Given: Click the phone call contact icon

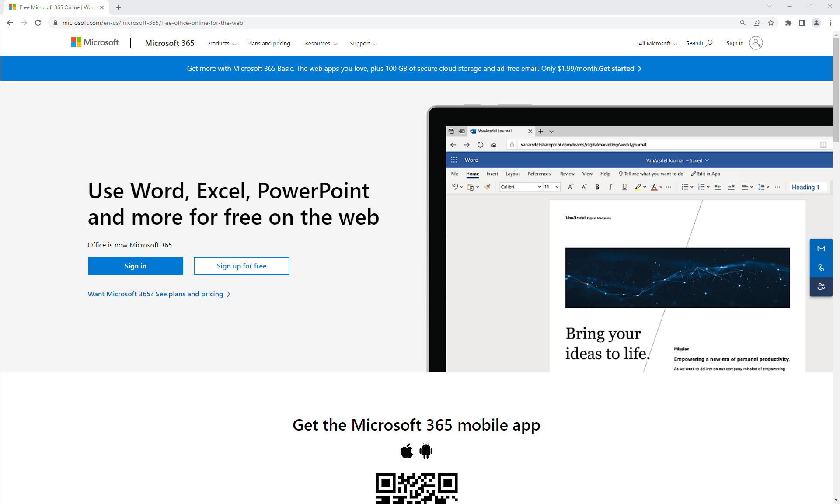Looking at the screenshot, I should [821, 268].
